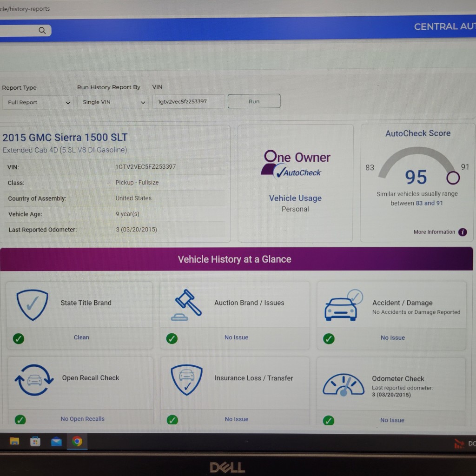Click the Insurance Loss shield icon
This screenshot has width=476, height=476.
(187, 380)
